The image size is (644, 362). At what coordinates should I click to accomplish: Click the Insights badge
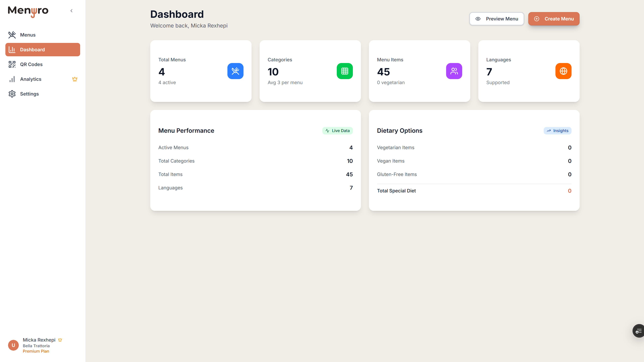(557, 131)
